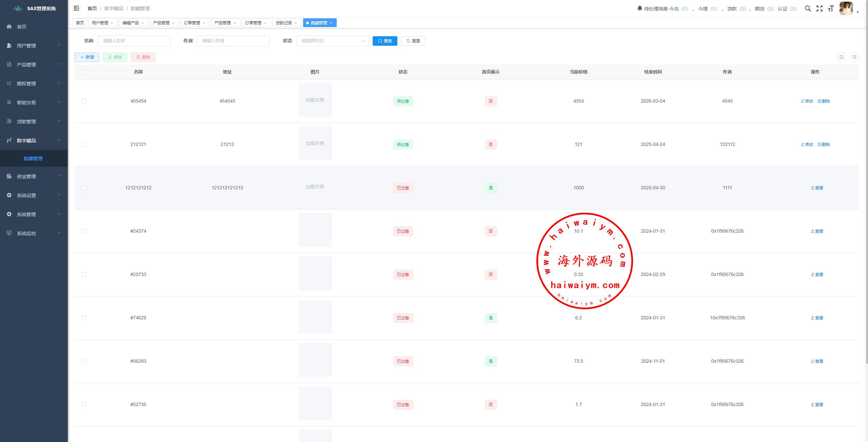
Task: Open the 状态 status dropdown
Action: [332, 41]
